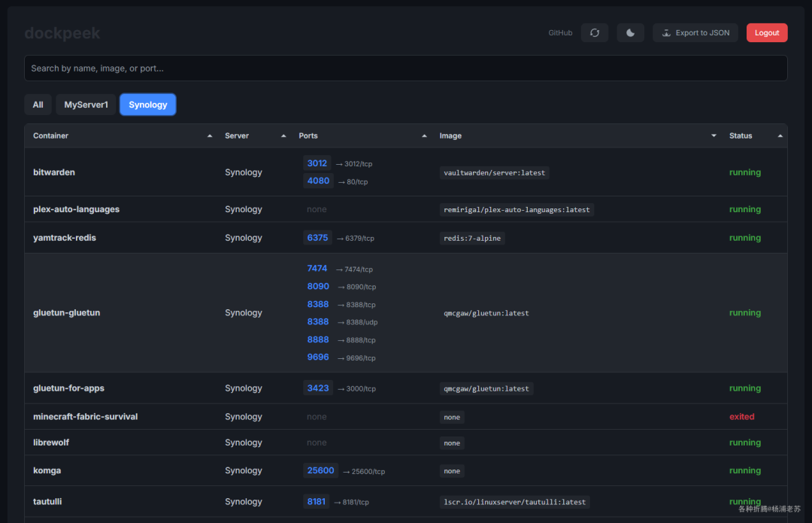This screenshot has width=812, height=523.
Task: Click the red Logout button
Action: point(767,32)
